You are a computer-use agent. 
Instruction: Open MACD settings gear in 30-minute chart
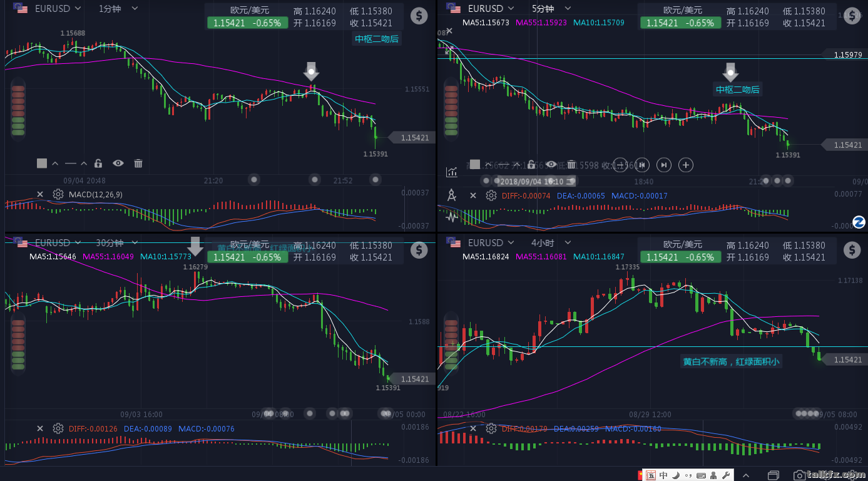click(x=58, y=429)
